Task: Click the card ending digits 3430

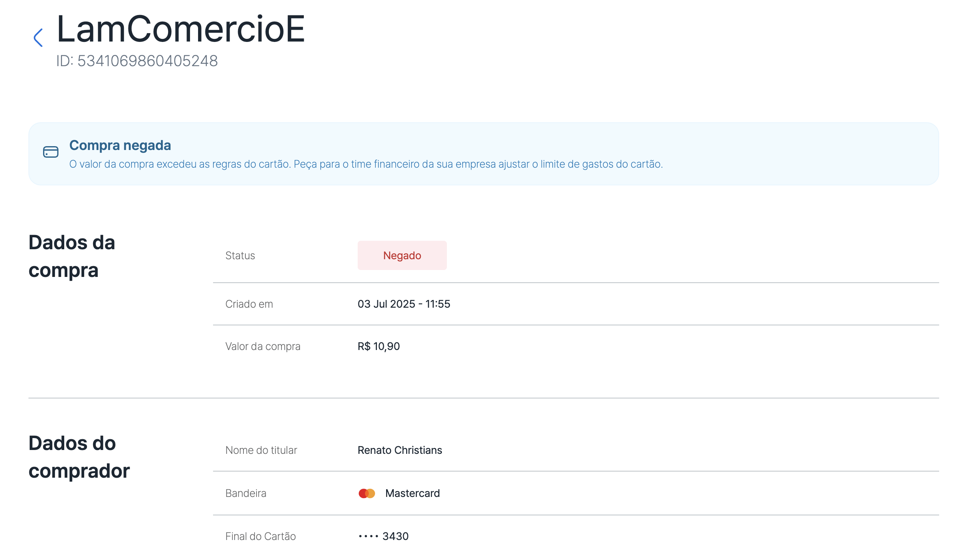Action: coord(395,536)
